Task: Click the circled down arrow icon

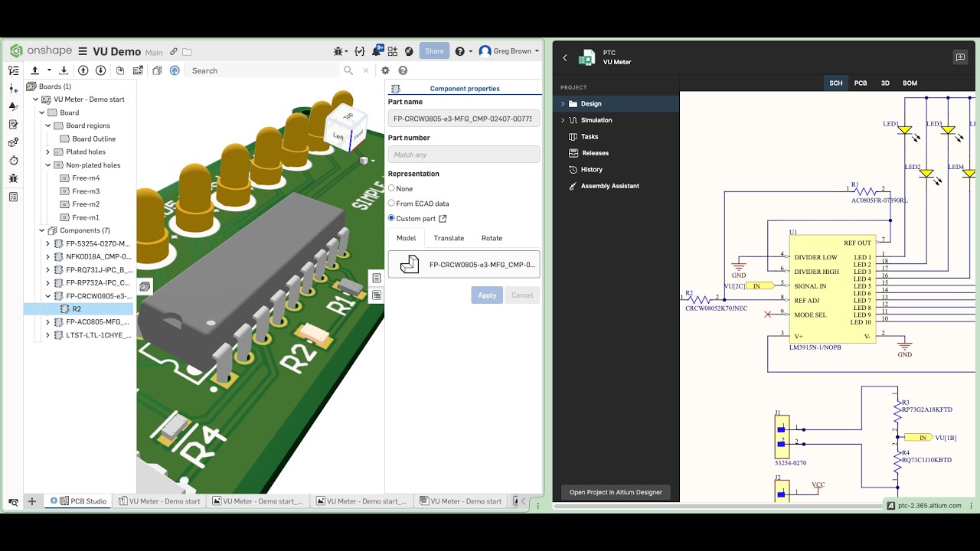Action: [x=100, y=70]
